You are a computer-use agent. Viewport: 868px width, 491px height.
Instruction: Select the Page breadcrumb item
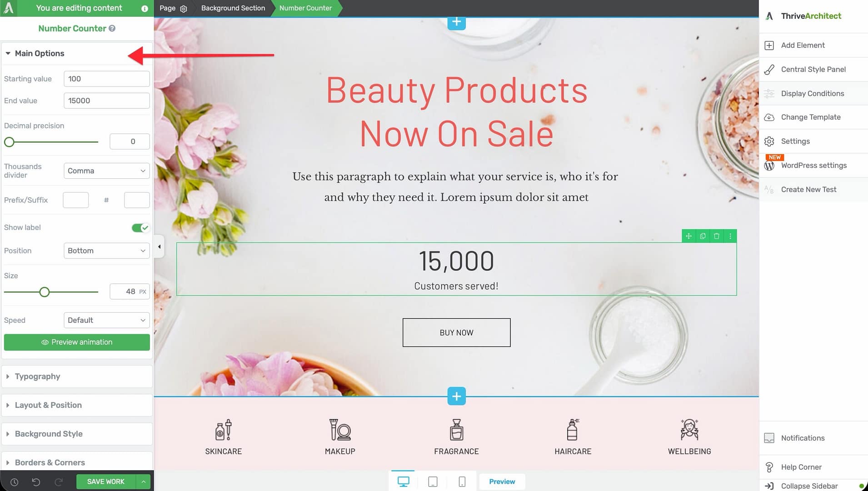(168, 8)
